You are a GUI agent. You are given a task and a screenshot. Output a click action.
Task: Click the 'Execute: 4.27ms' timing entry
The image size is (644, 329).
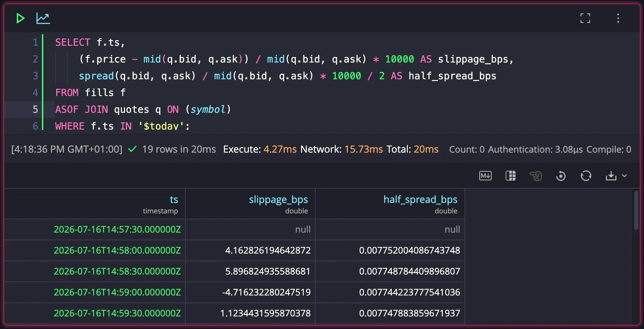click(x=260, y=149)
